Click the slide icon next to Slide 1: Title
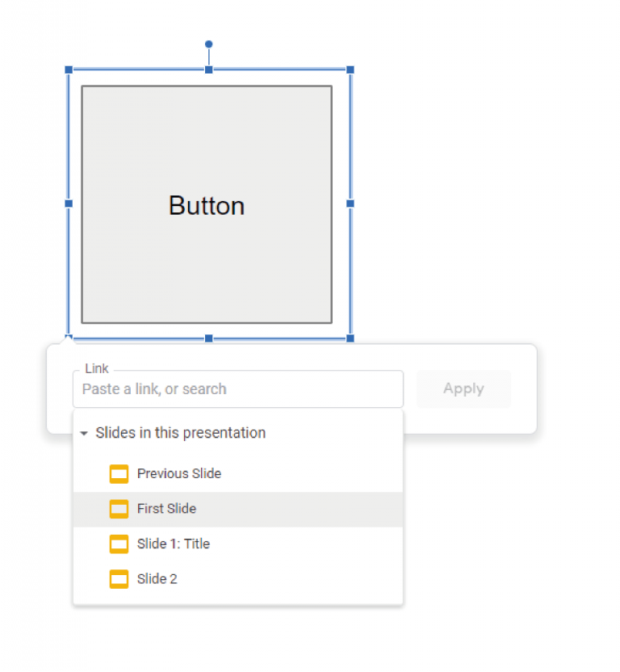The width and height of the screenshot is (620, 672). pos(119,544)
